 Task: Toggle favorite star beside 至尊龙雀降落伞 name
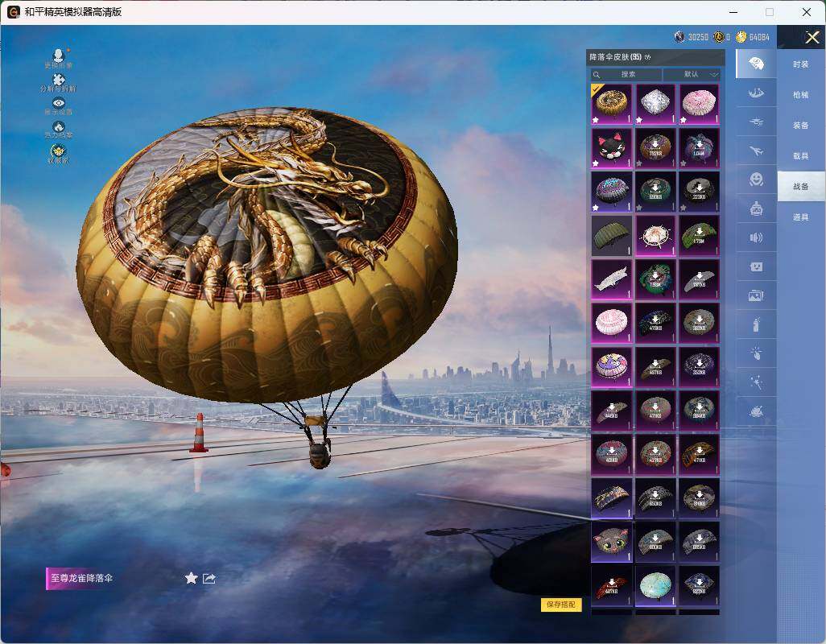[191, 578]
